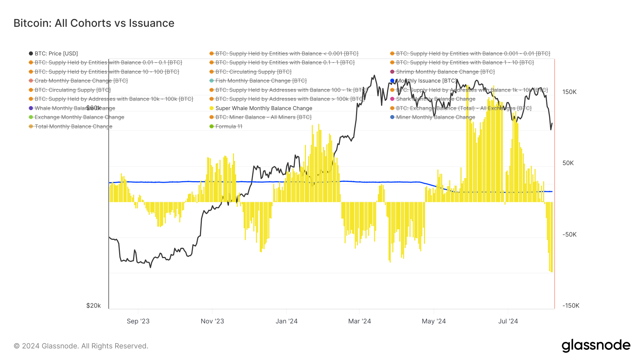Show BTC: Miner Balance - All Miners series
Viewport: 644px width, 362px height.
[x=260, y=117]
